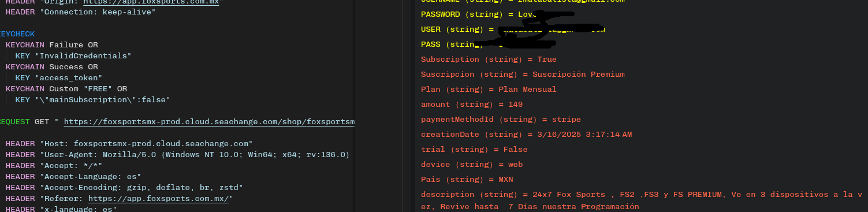The width and height of the screenshot is (868, 212).
Task: Select the 'amount (string) = 149' line
Action: [472, 105]
